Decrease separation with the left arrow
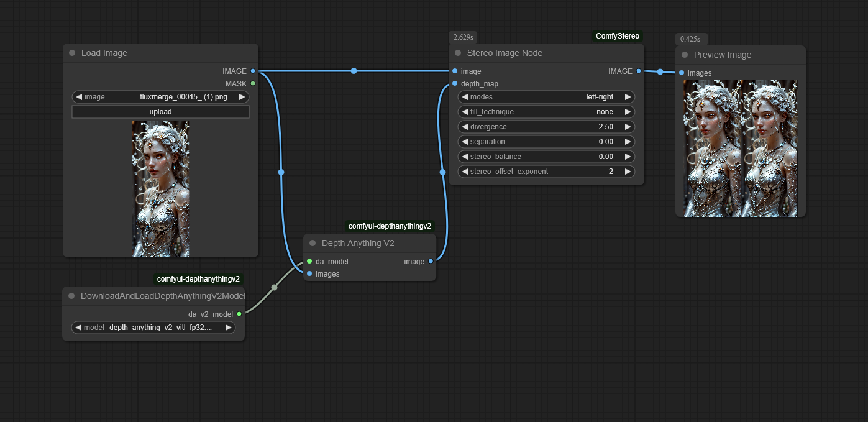 point(464,142)
